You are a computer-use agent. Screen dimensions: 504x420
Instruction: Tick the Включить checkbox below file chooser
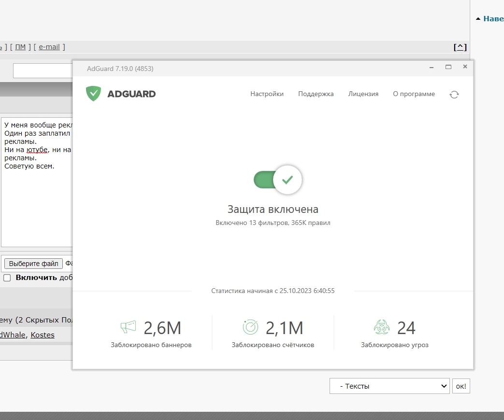[7, 278]
